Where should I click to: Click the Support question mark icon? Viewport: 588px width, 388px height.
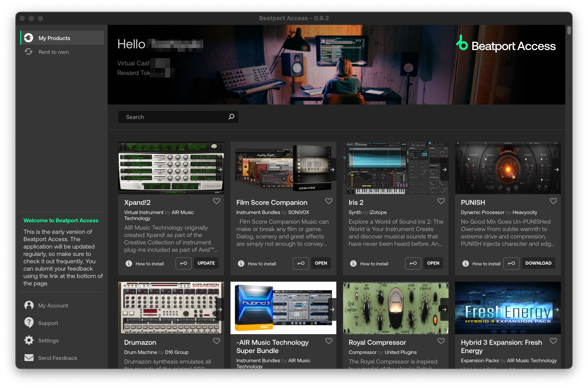click(29, 323)
